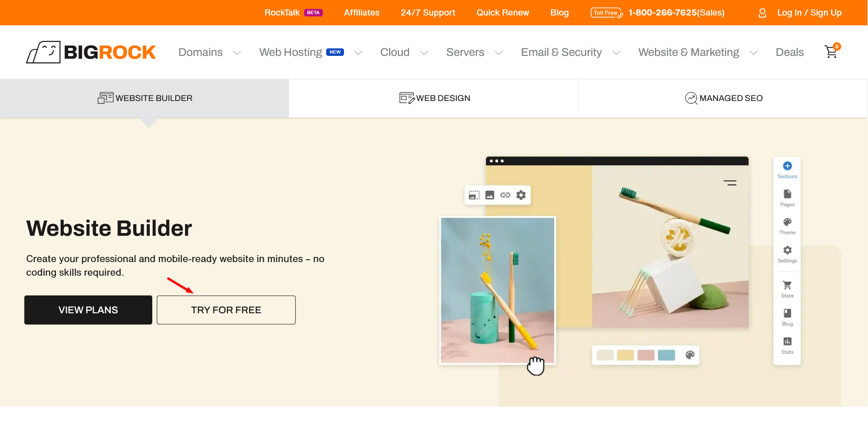Expand the Email & Security chevron
Image resolution: width=868 pixels, height=426 pixels.
(x=617, y=53)
